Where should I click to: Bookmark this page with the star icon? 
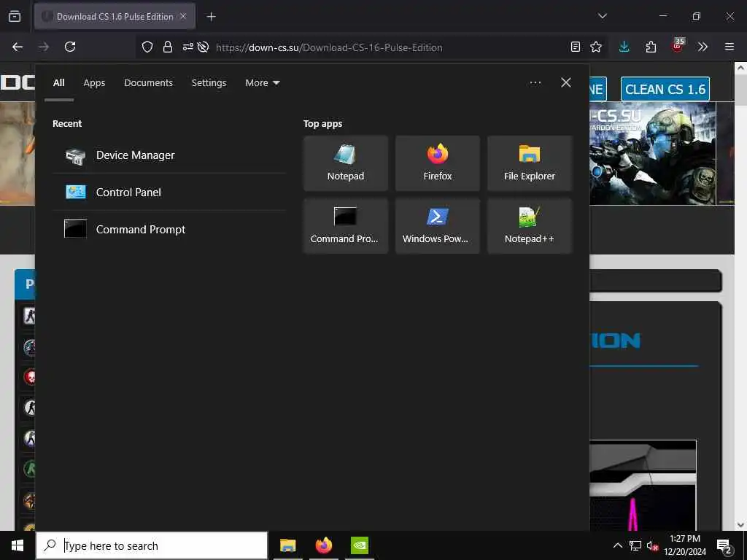point(596,47)
